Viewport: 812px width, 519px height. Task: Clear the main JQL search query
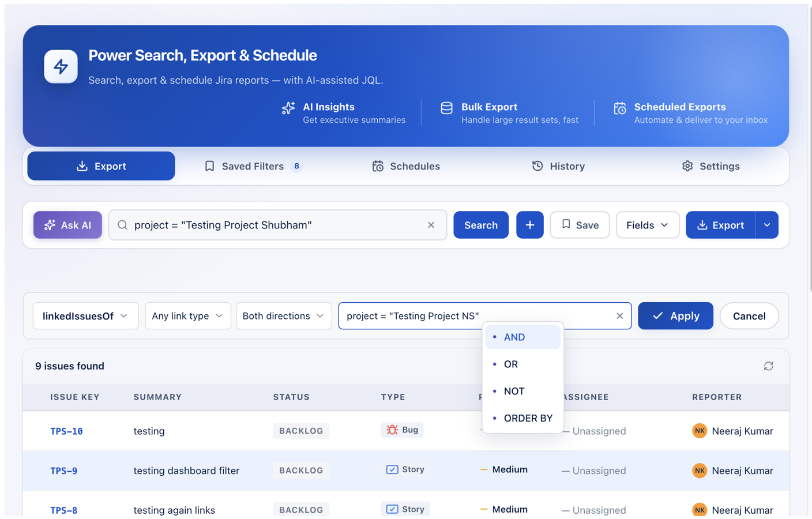[x=431, y=225]
